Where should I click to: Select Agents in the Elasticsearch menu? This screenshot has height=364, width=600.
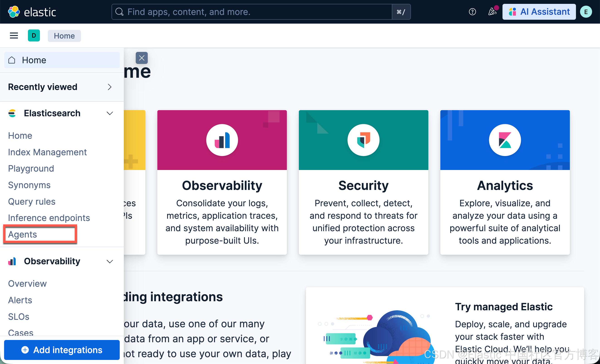(23, 234)
